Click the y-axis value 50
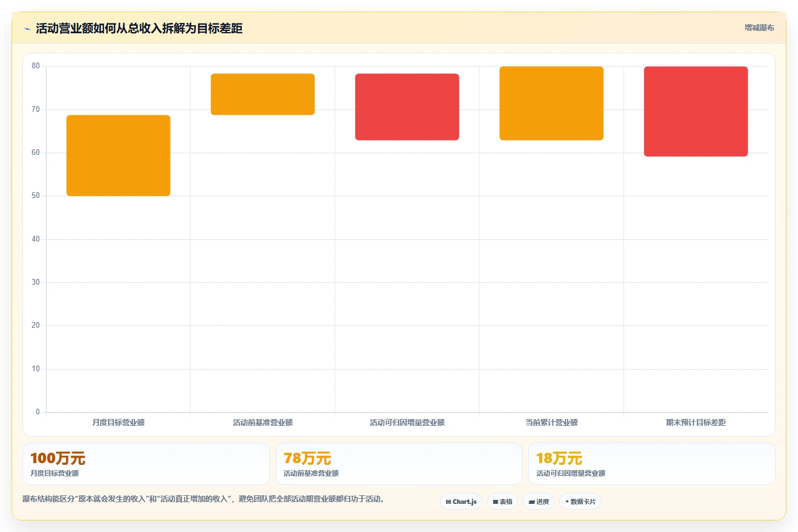Image resolution: width=798 pixels, height=532 pixels. tap(36, 196)
